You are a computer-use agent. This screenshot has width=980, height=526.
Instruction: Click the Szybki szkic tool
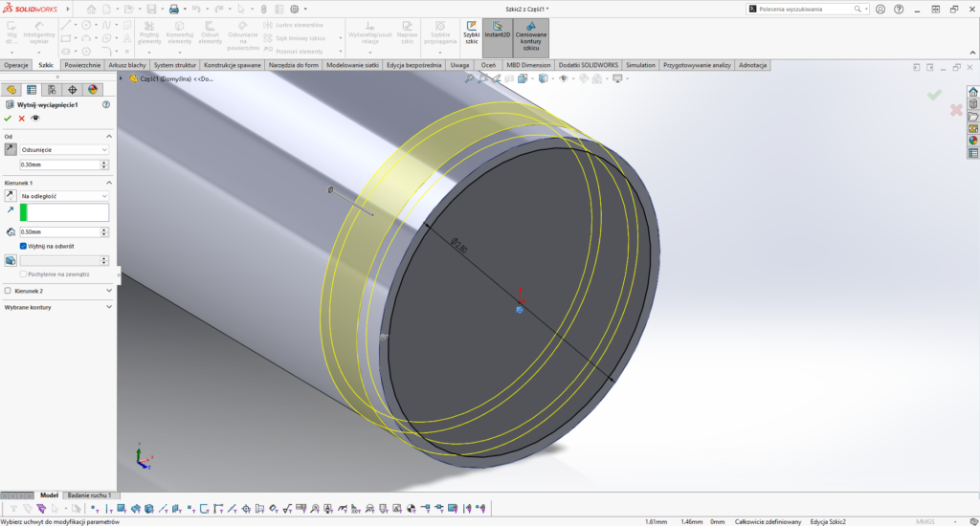[x=471, y=33]
